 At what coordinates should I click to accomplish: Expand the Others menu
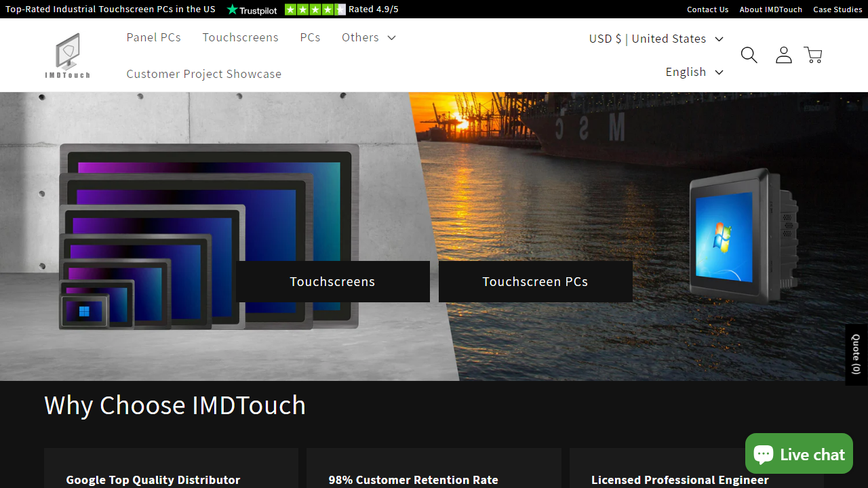(x=368, y=37)
